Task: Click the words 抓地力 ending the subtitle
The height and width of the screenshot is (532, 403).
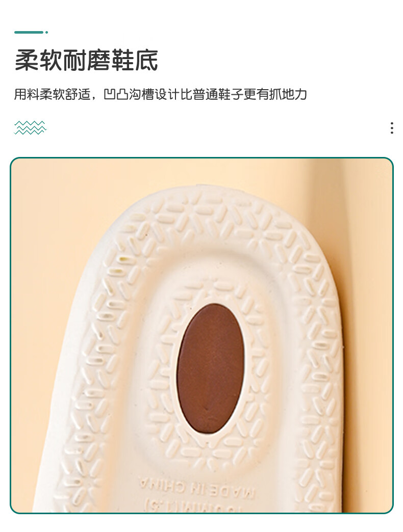Action: [x=288, y=94]
